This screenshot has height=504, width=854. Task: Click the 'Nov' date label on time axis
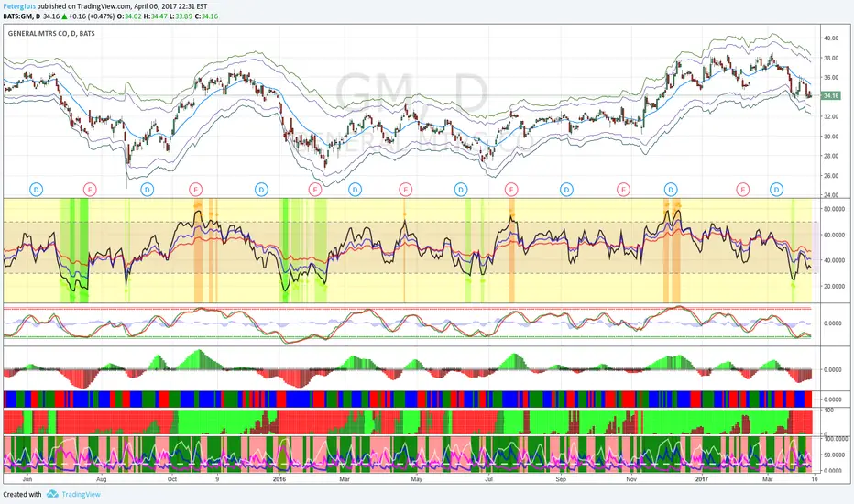click(631, 479)
